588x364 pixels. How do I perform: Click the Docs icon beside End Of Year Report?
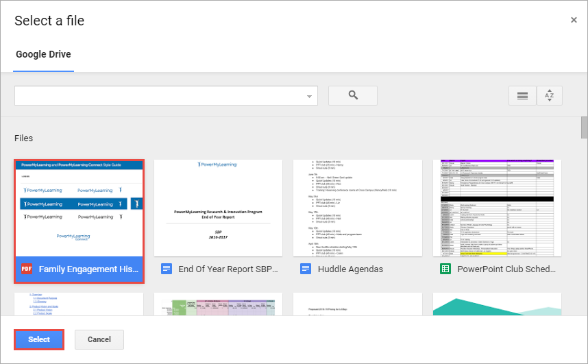166,269
